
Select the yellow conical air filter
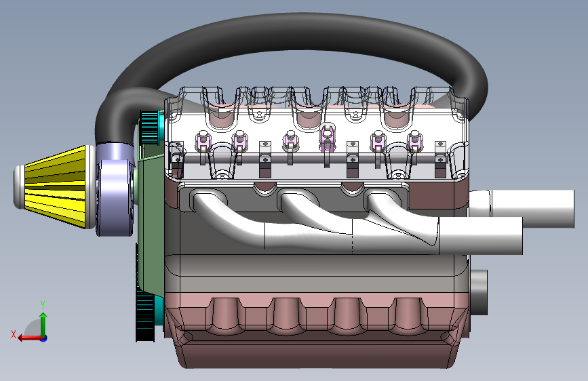(56, 186)
